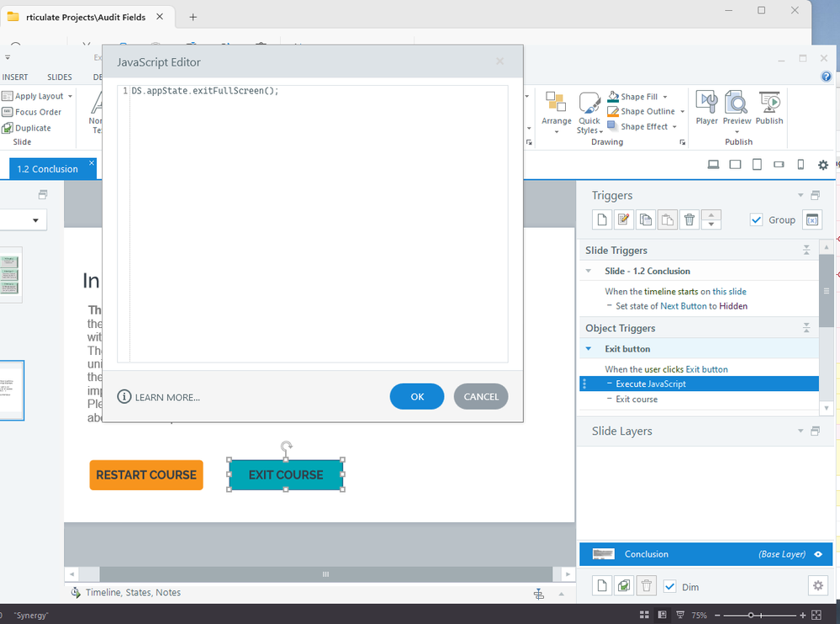Toggle the Dim checkbox

pyautogui.click(x=670, y=586)
